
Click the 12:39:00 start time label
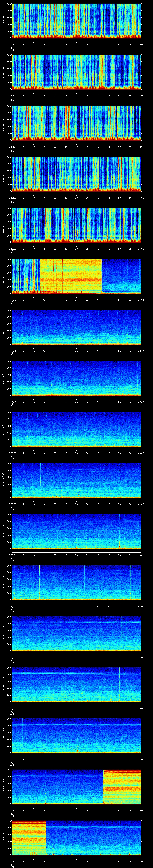pos(12,555)
